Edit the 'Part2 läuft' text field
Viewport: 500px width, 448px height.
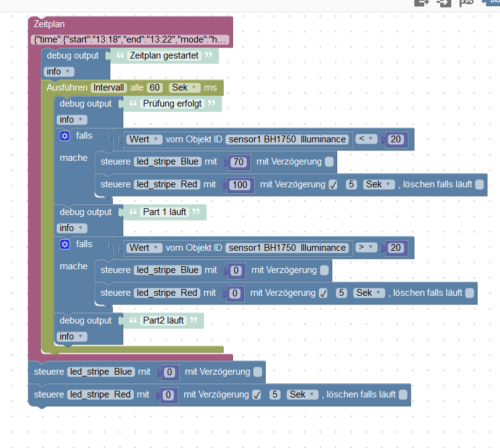click(163, 320)
